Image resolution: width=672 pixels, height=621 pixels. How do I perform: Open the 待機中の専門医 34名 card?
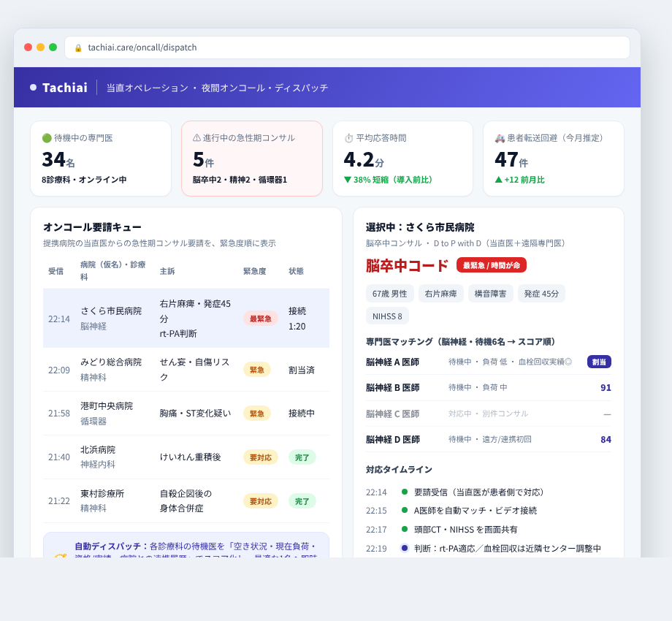click(101, 159)
